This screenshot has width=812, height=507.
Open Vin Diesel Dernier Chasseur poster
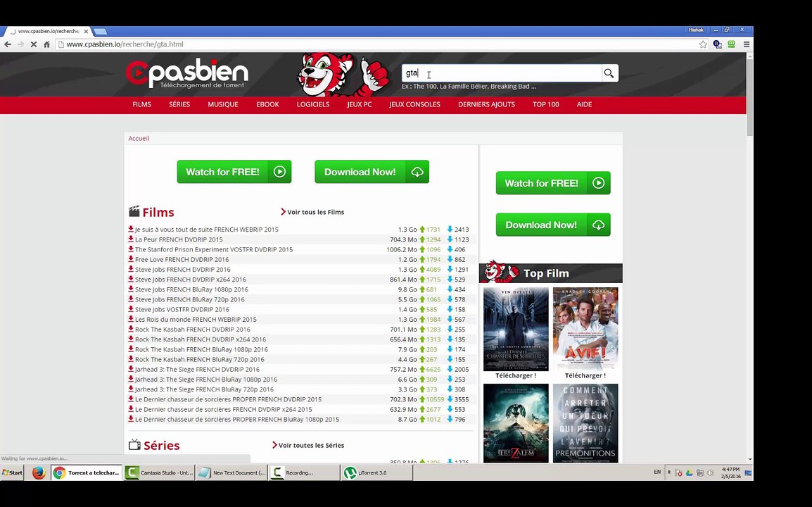tap(516, 329)
